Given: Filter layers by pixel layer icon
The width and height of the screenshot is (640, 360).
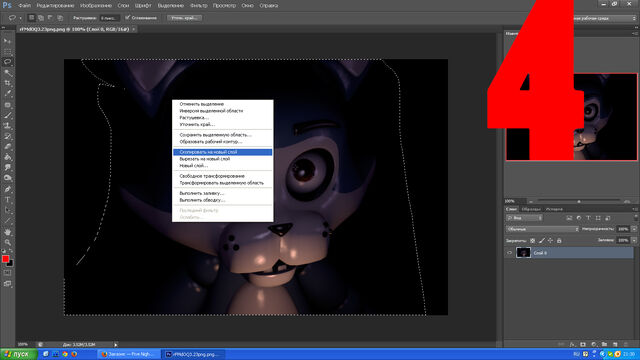Looking at the screenshot, I should click(569, 218).
